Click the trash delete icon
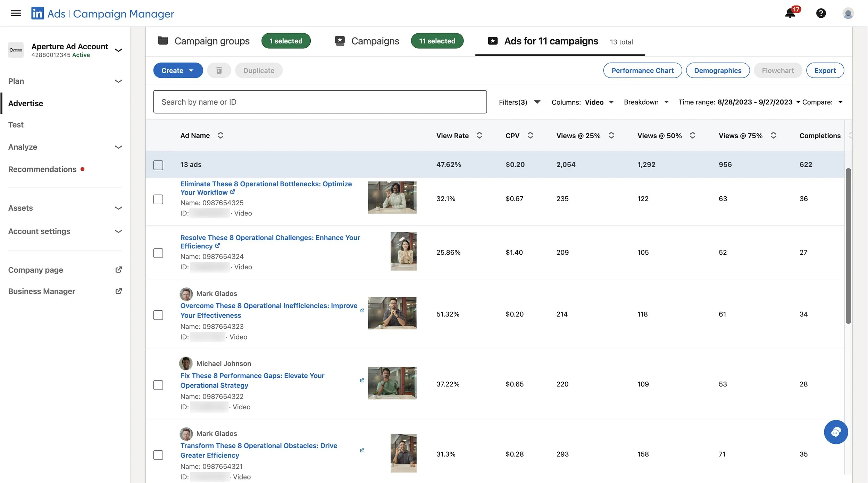Image resolution: width=868 pixels, height=483 pixels. [219, 71]
